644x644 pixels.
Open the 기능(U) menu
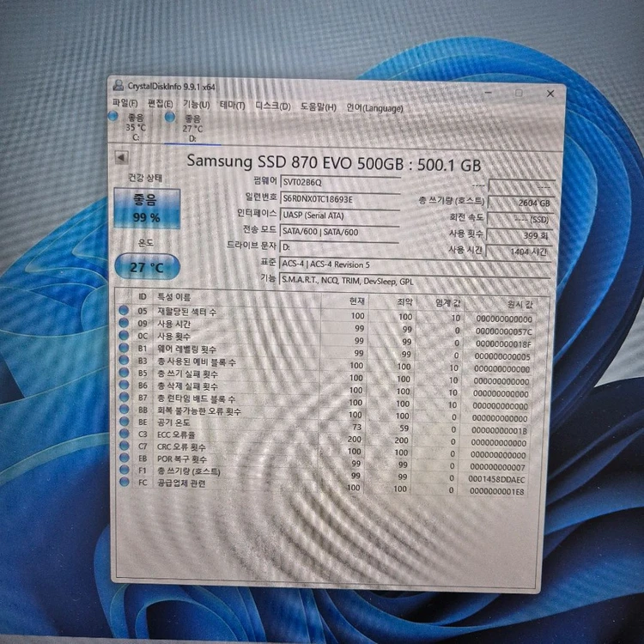point(196,104)
